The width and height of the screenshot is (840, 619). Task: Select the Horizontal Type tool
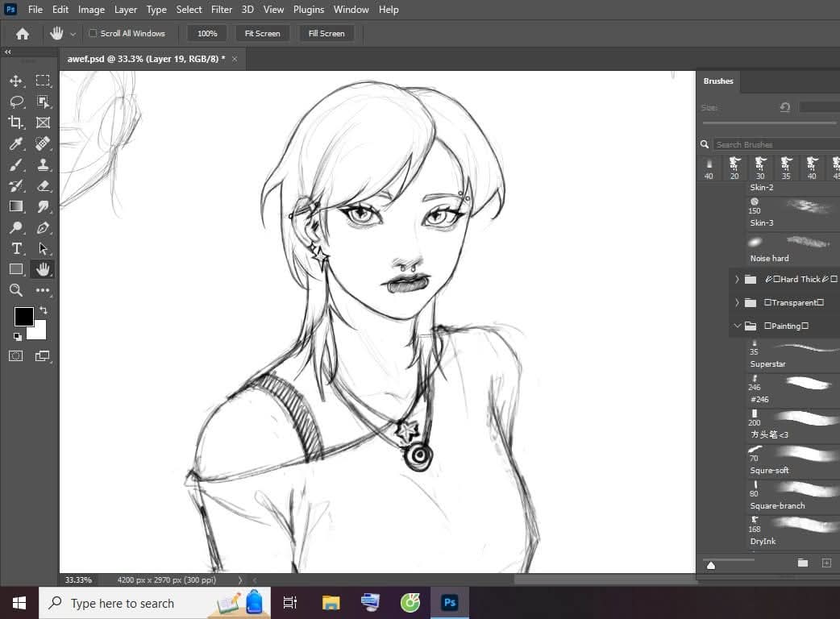(16, 248)
